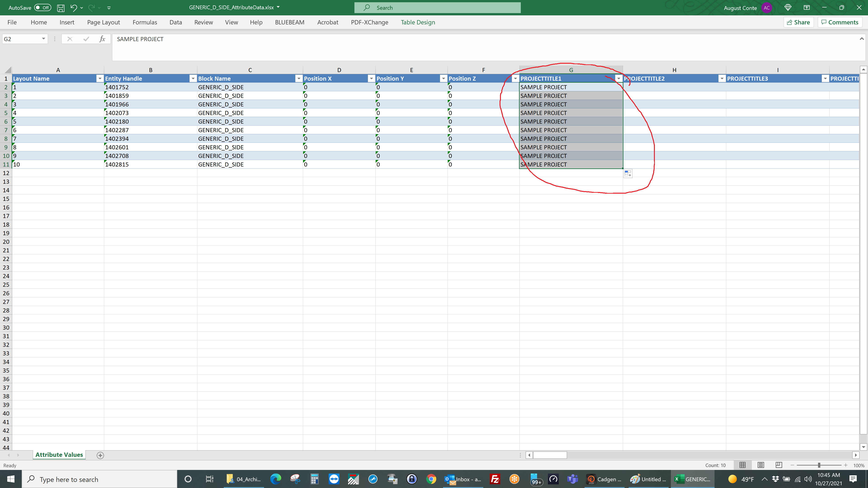Open Position X filter dropdown

(x=371, y=78)
